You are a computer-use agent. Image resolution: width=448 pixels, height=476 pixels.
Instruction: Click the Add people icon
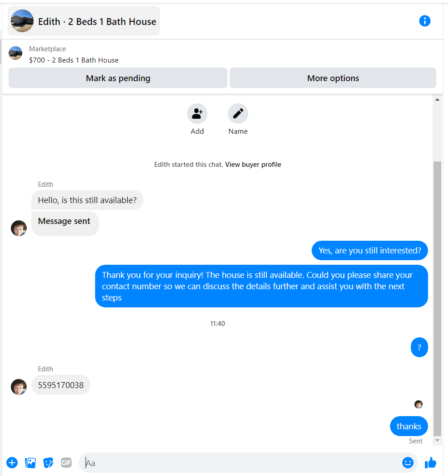coord(197,113)
